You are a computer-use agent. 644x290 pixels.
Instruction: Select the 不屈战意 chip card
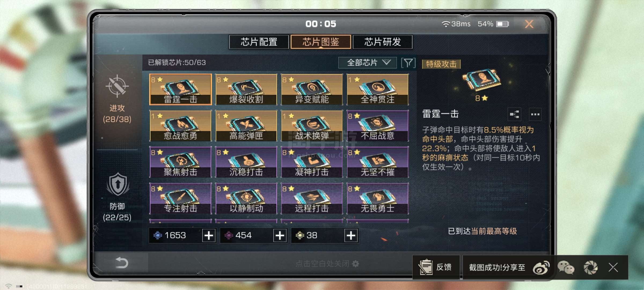pos(378,126)
